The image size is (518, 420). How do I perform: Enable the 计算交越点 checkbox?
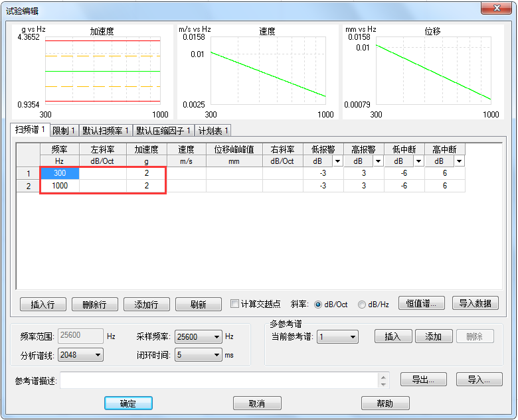point(234,303)
